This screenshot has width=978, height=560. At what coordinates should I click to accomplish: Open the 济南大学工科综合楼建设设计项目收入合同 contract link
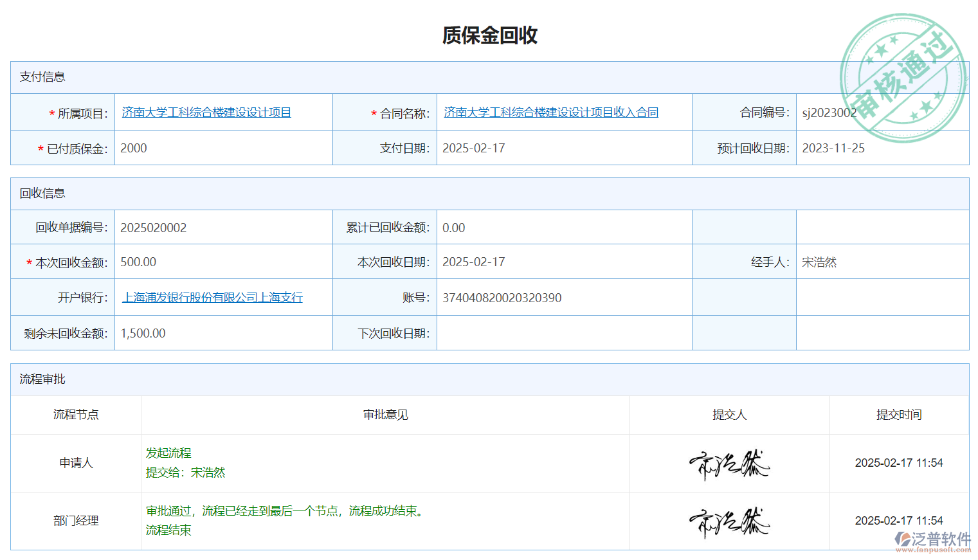coord(551,113)
